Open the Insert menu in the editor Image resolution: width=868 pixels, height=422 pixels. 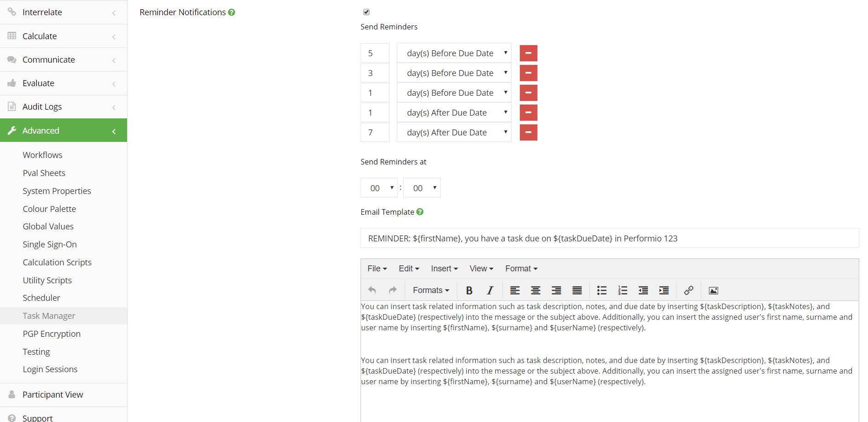(x=444, y=269)
